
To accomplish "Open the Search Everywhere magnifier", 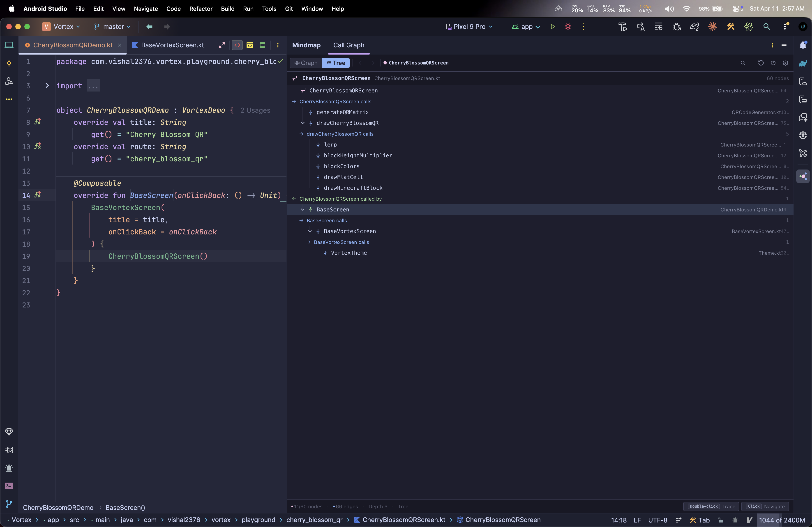I will coord(766,27).
